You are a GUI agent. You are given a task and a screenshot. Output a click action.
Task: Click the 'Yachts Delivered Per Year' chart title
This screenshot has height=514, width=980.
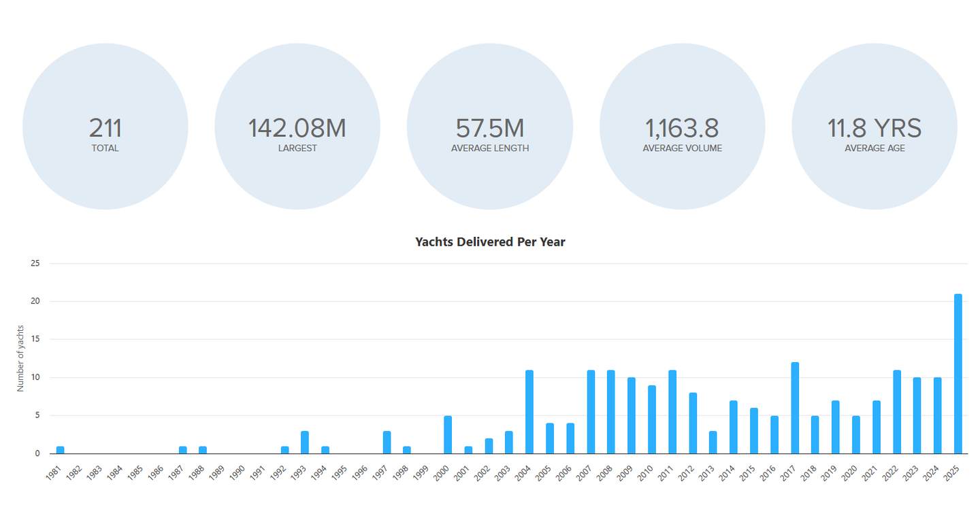tap(490, 242)
